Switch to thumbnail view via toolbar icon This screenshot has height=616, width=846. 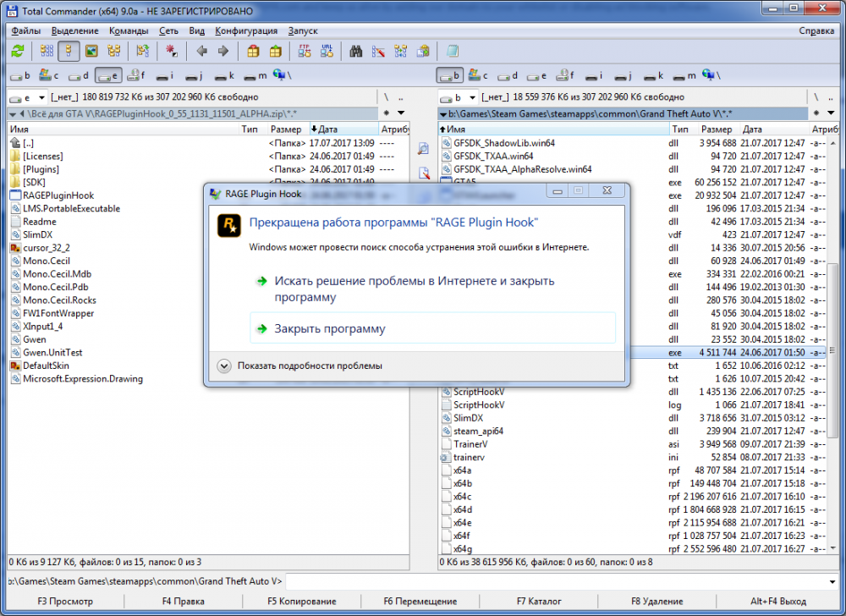click(x=91, y=51)
